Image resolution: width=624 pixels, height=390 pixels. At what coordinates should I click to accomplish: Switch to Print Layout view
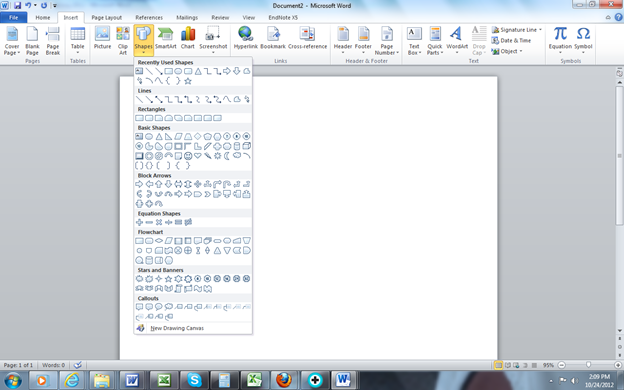click(x=498, y=365)
